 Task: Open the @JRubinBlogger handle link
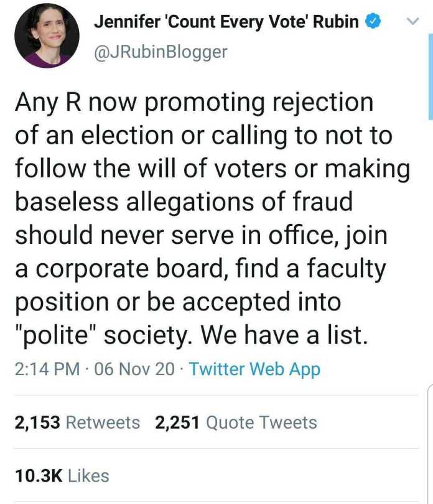[161, 53]
